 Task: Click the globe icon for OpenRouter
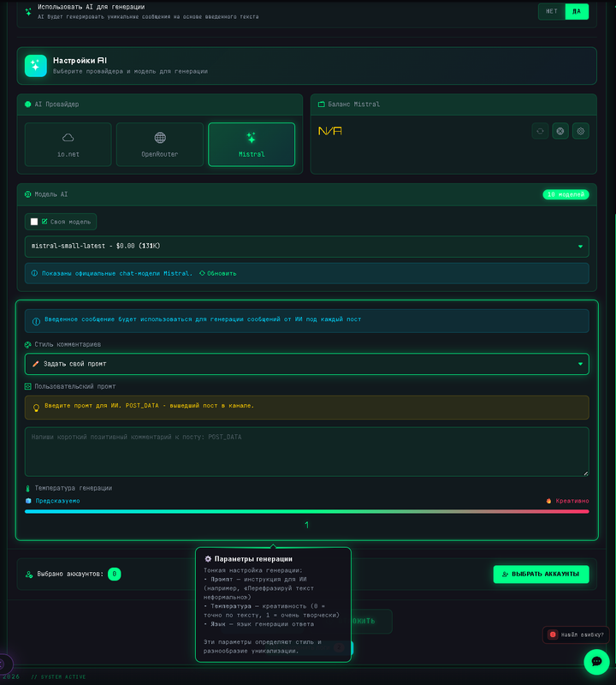[x=160, y=138]
